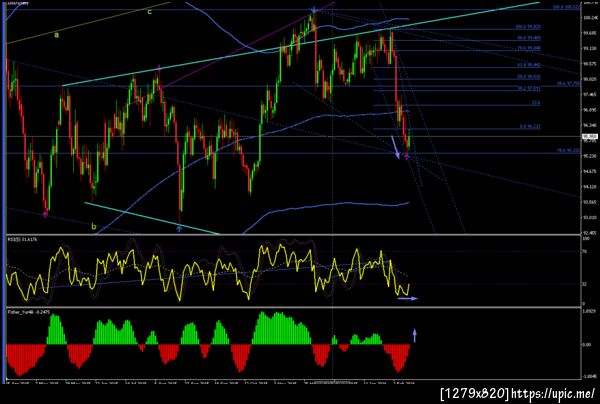Click the RSI 70 level value
The height and width of the screenshot is (404, 600).
click(584, 251)
